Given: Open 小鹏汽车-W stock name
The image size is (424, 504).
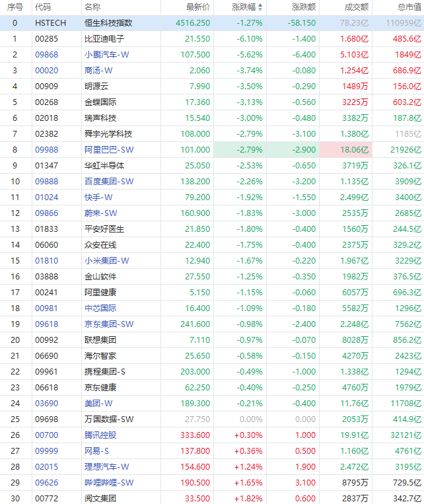Looking at the screenshot, I should [x=107, y=55].
